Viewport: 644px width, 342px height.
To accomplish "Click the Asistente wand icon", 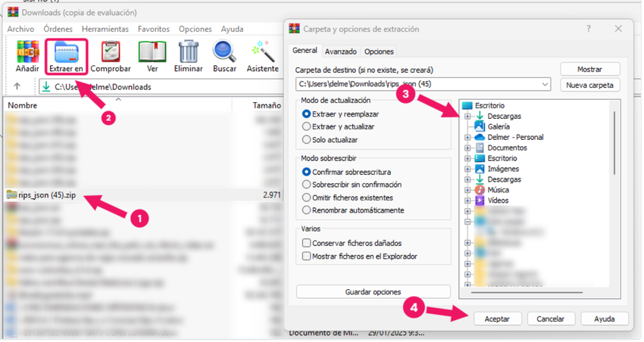I will [x=262, y=51].
